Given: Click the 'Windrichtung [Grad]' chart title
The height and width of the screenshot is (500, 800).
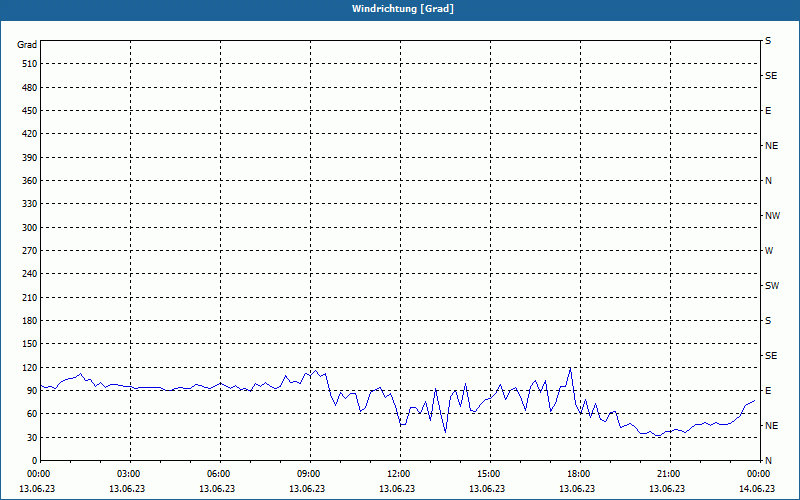Looking at the screenshot, I should pyautogui.click(x=403, y=9).
